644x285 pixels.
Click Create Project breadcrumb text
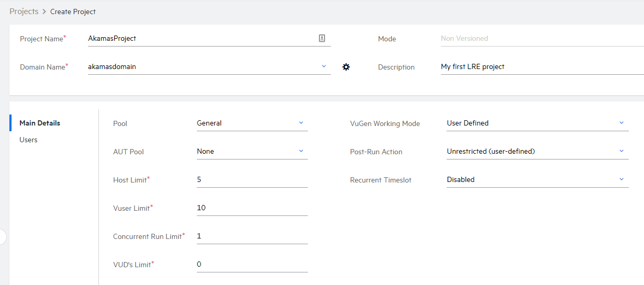coord(73,12)
